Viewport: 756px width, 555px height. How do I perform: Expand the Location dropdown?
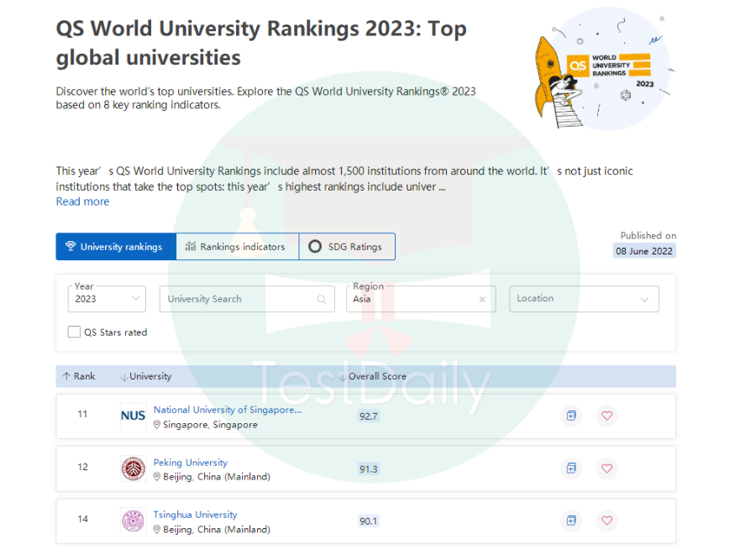tap(584, 299)
